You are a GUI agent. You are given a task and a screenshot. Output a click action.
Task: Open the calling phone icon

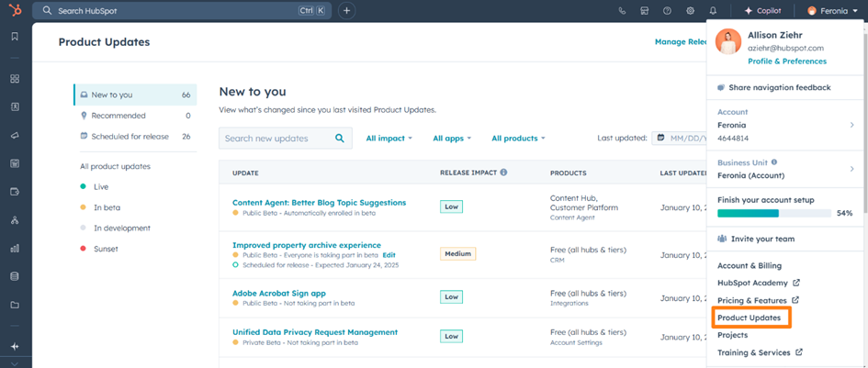[x=622, y=10]
